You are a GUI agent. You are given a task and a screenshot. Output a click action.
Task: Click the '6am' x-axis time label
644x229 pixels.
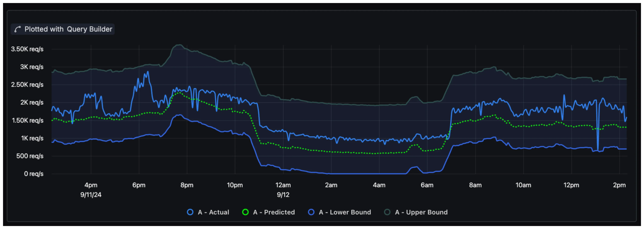point(427,185)
